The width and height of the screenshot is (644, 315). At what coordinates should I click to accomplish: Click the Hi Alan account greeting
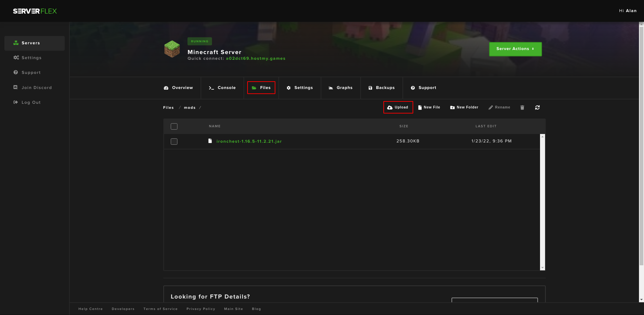[x=628, y=11]
